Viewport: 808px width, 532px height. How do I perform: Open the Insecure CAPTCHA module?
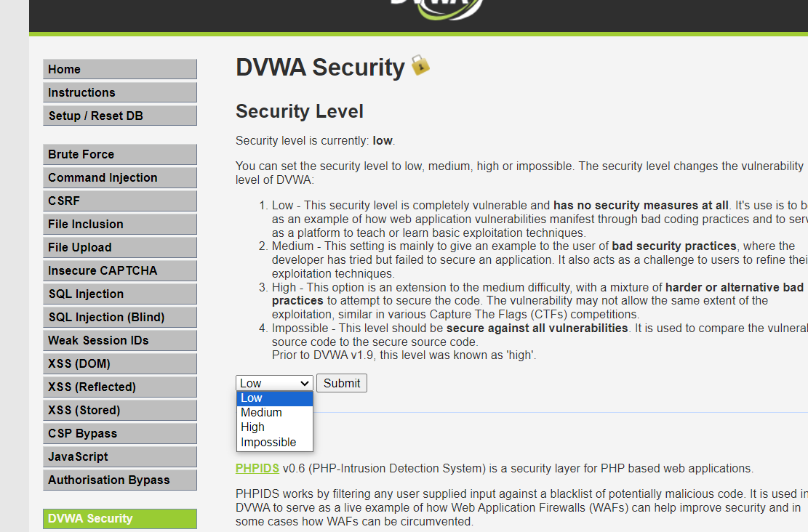[x=119, y=270]
